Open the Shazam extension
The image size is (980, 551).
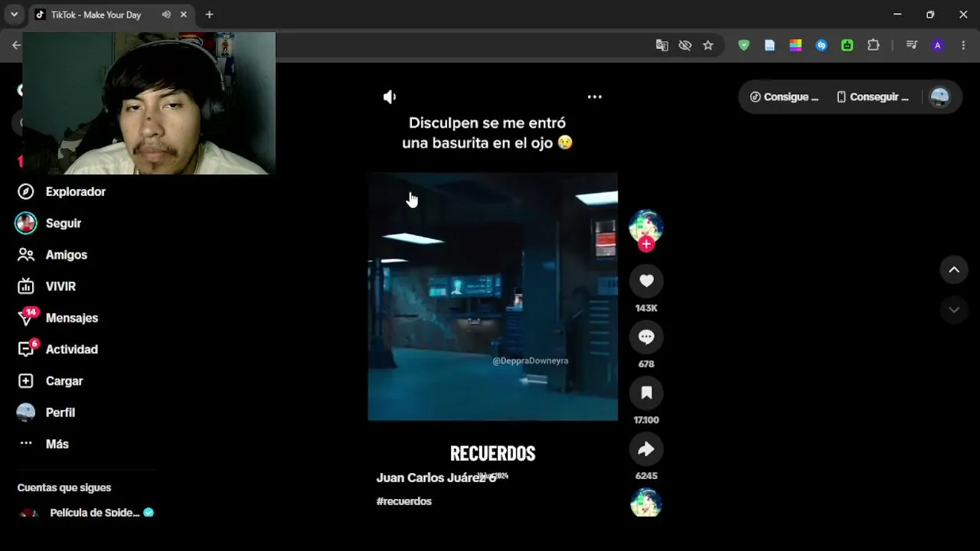pyautogui.click(x=822, y=45)
